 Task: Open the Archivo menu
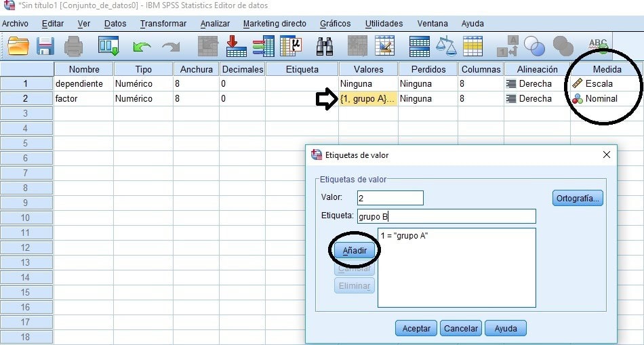[15, 24]
